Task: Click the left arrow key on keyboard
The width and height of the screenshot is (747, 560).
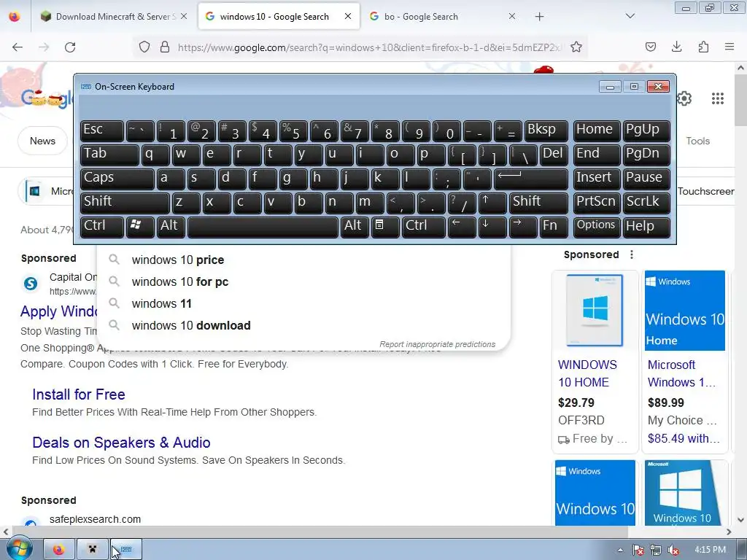Action: [462, 226]
